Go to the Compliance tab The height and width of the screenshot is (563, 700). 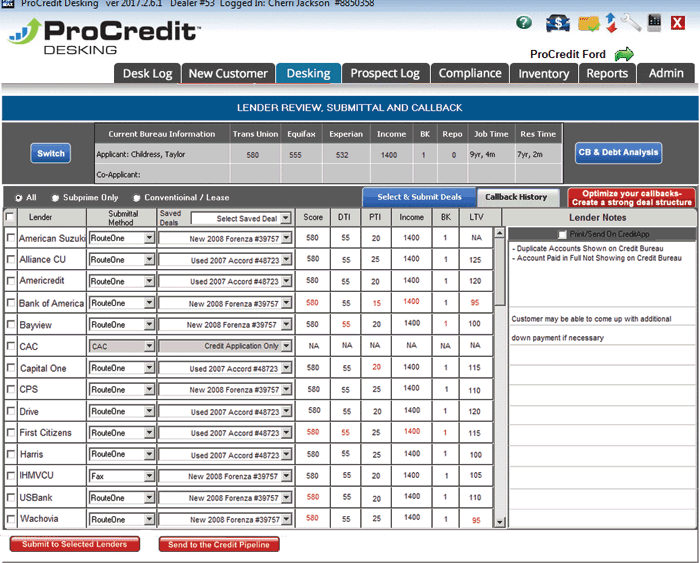pyautogui.click(x=470, y=73)
